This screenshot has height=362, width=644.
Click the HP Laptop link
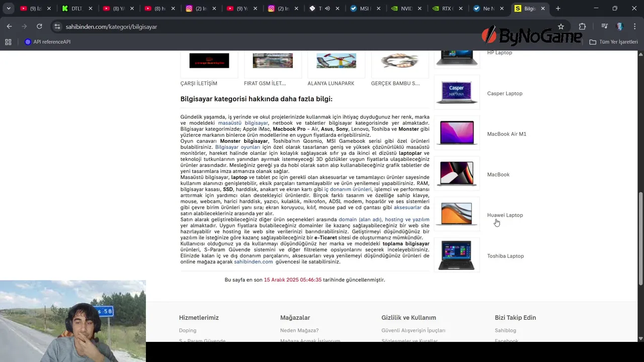500,52
